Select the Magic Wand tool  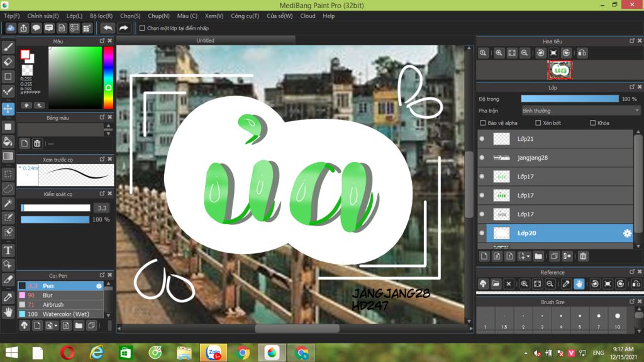[8, 203]
